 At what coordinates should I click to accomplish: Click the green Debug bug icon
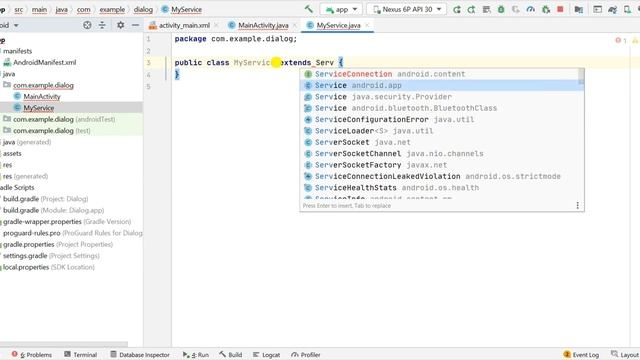[x=501, y=9]
